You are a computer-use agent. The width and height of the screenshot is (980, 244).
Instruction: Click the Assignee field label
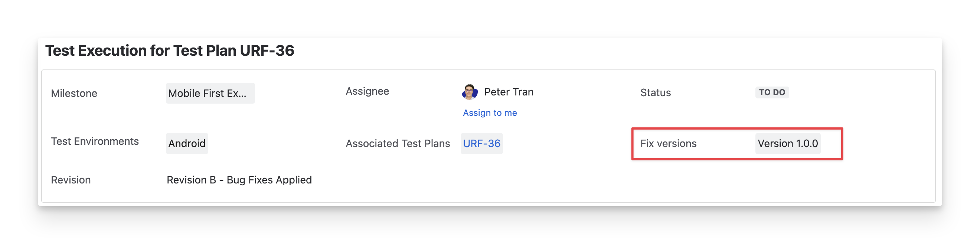click(367, 91)
